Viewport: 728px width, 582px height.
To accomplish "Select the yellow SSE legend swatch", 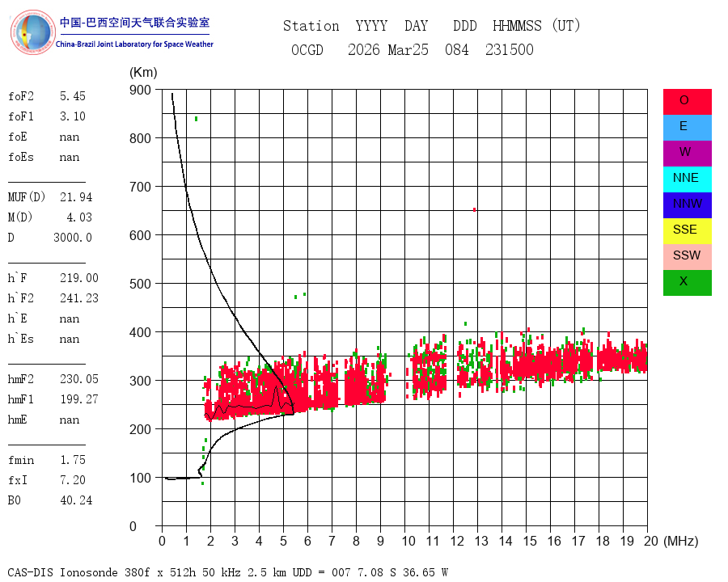I will pos(687,231).
